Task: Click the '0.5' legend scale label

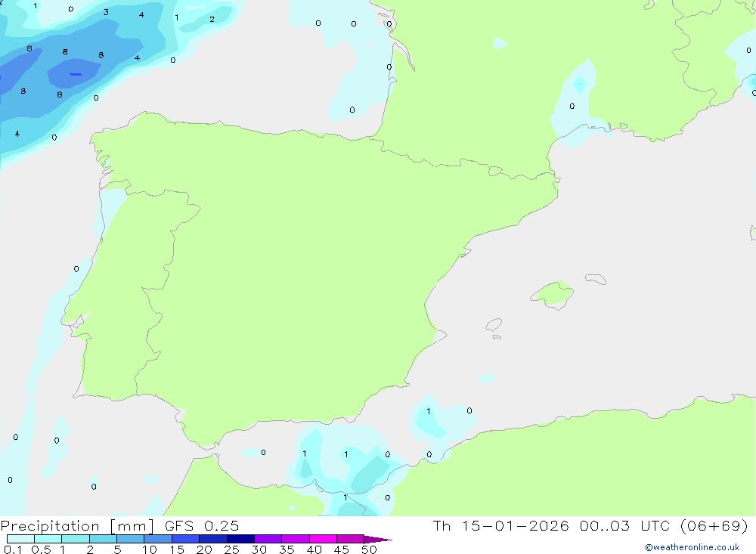Action: tap(41, 549)
